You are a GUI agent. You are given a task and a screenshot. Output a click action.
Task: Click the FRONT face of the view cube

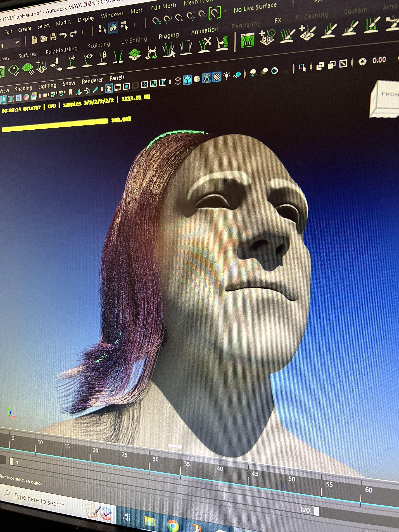click(390, 94)
